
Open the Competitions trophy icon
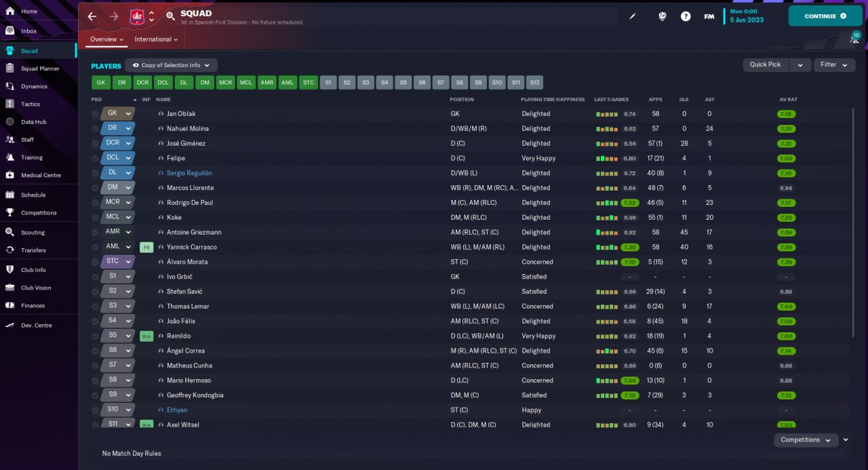click(10, 212)
